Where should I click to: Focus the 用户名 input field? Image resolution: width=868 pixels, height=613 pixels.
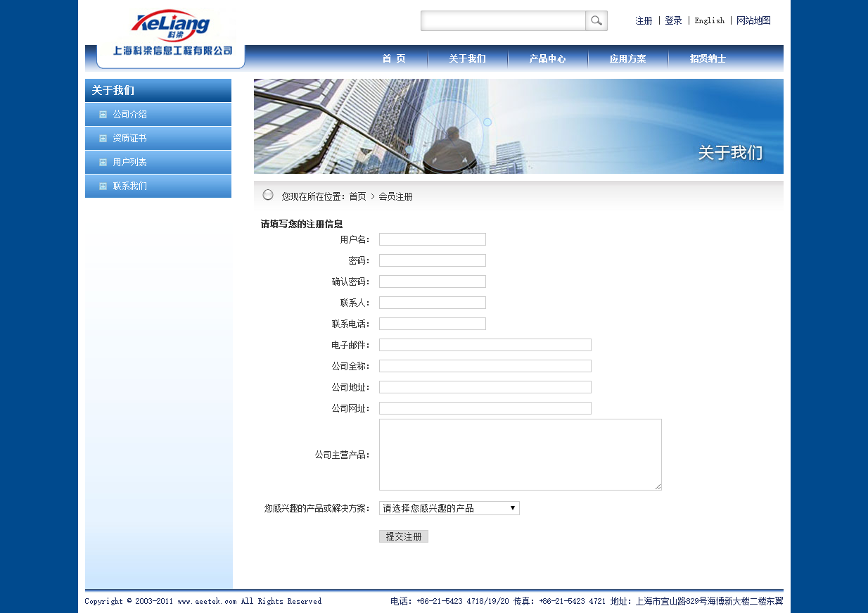pyautogui.click(x=432, y=239)
